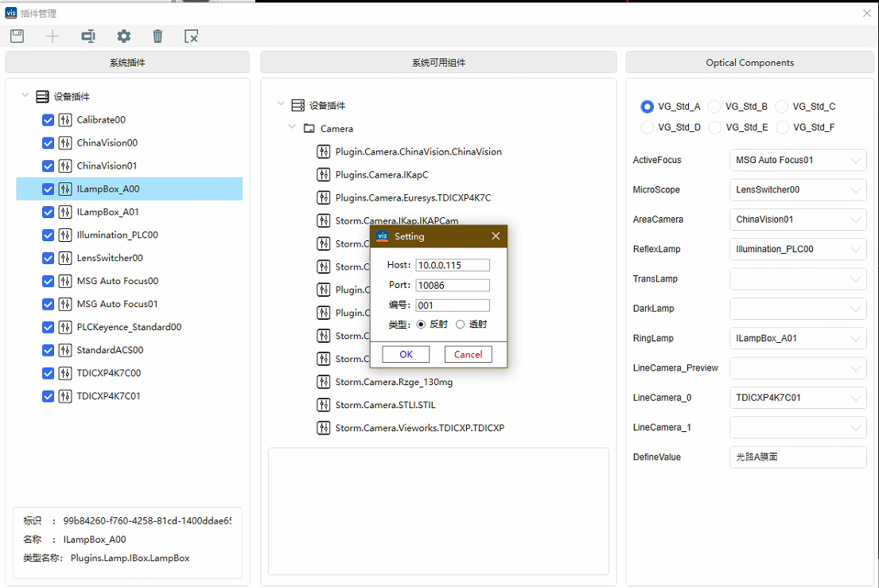Open plugin settings gear icon
Viewport: 879px width, 588px height.
point(123,37)
